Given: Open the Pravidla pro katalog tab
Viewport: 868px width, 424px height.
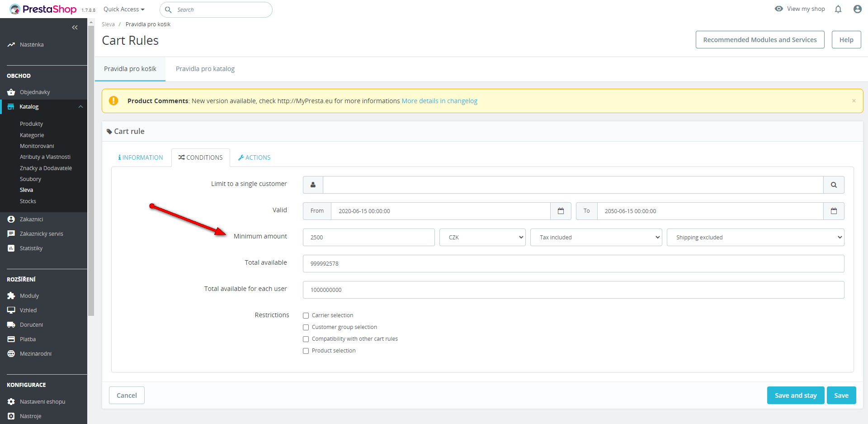Looking at the screenshot, I should [205, 69].
